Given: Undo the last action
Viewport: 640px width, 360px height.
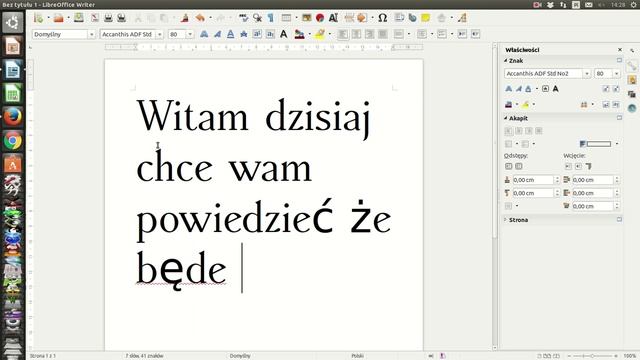Looking at the screenshot, I should (200, 18).
